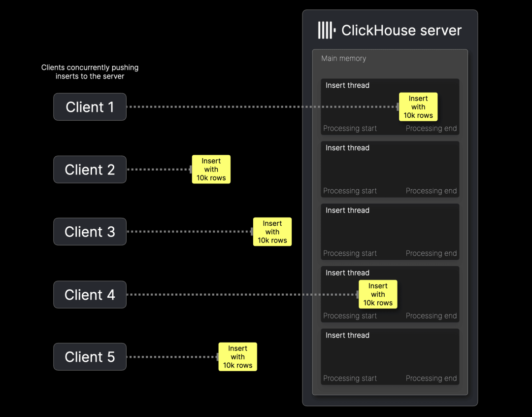Viewport: 532px width, 417px height.
Task: Click the Client 5 box
Action: (90, 357)
